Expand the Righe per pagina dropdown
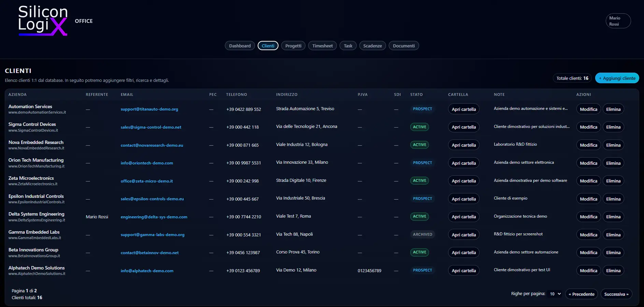Viewport: 644px width, 307px height. (x=555, y=294)
